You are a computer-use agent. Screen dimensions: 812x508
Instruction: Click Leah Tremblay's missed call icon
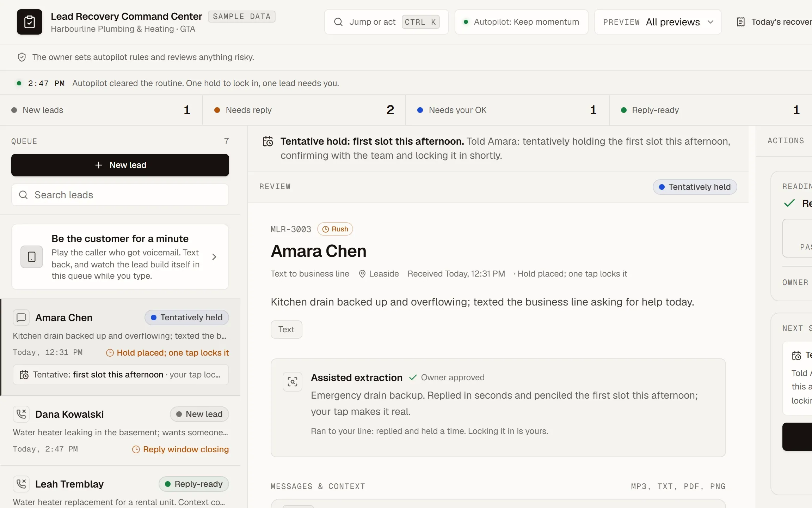(x=21, y=484)
